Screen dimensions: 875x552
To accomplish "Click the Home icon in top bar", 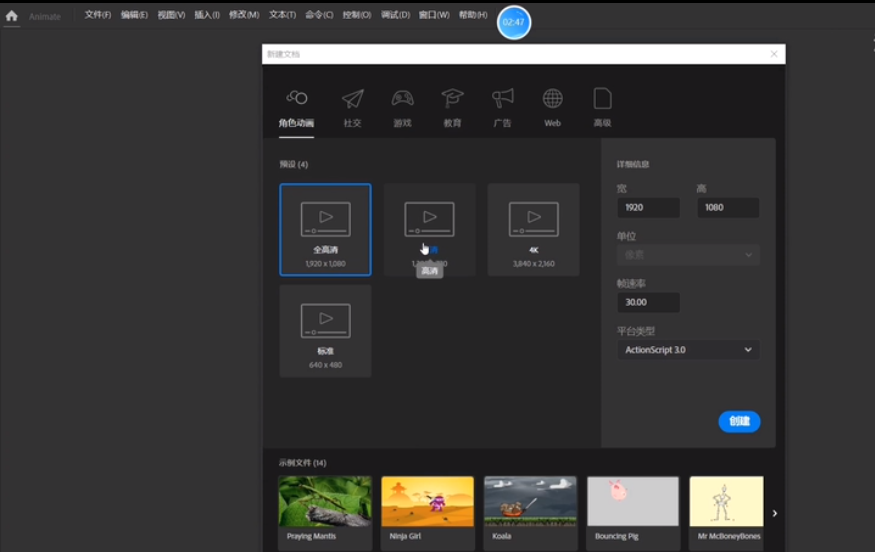I will 11,16.
